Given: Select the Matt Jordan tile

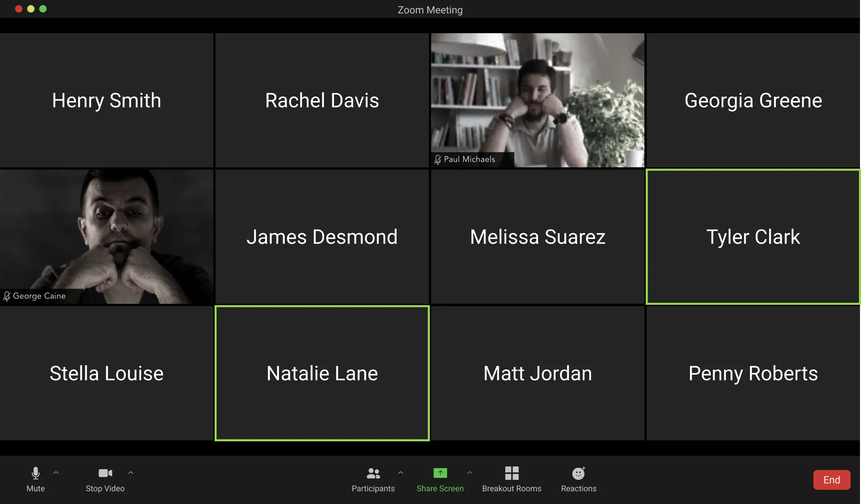Looking at the screenshot, I should coord(538,373).
